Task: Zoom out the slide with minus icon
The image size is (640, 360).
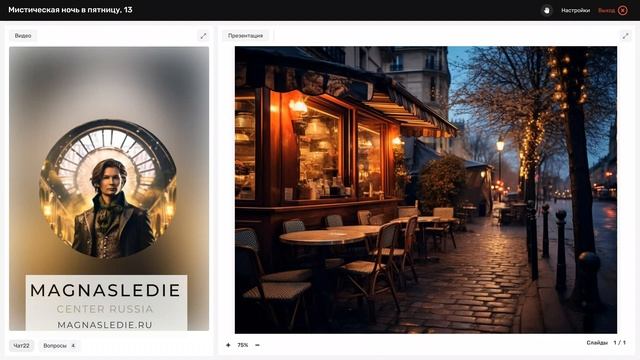Action: (x=258, y=345)
